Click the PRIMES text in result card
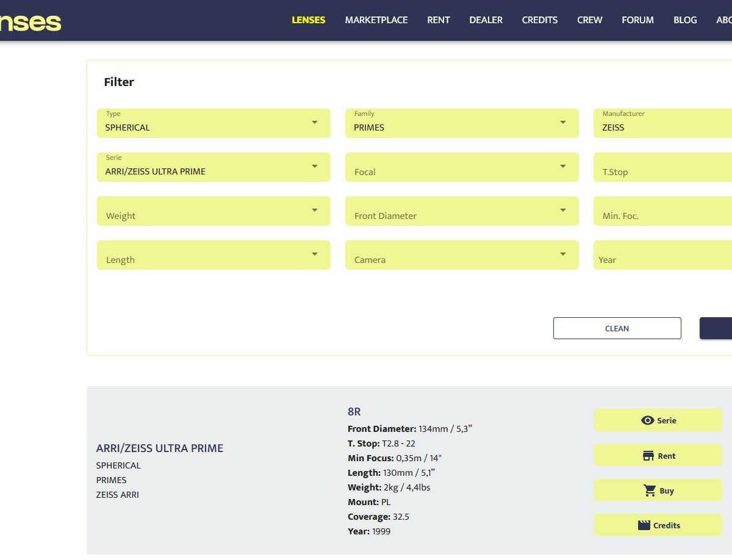 (x=112, y=480)
